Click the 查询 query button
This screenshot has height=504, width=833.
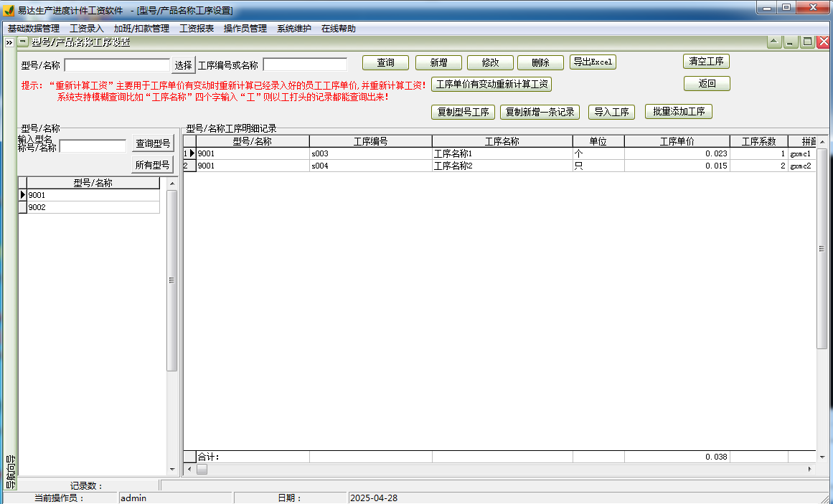point(385,62)
